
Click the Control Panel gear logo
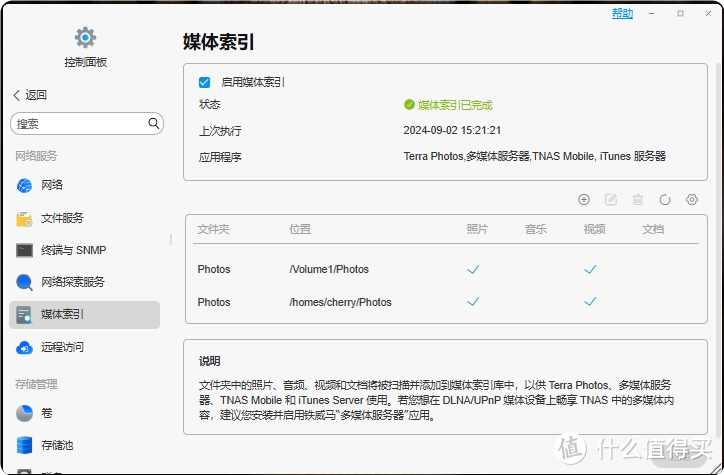pyautogui.click(x=85, y=38)
